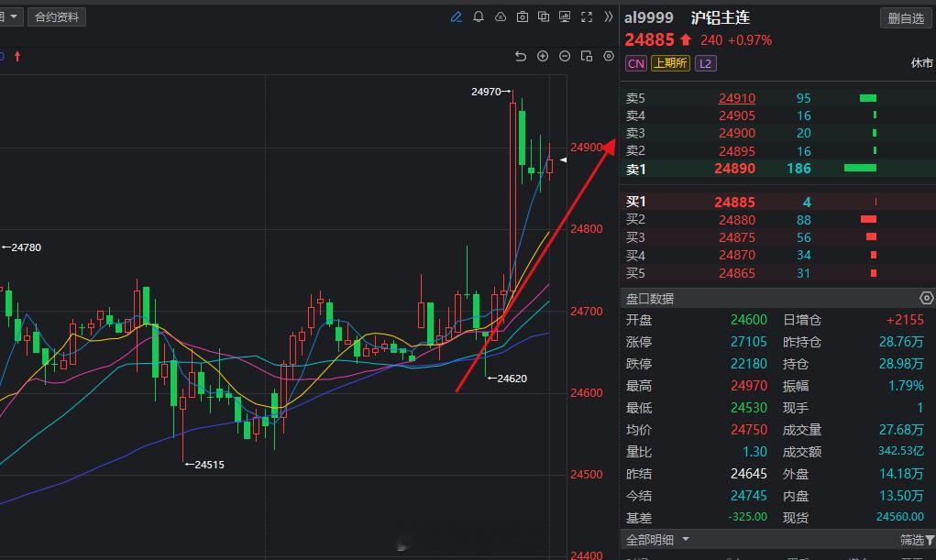Zoom out the chart with minus icon

coord(565,56)
